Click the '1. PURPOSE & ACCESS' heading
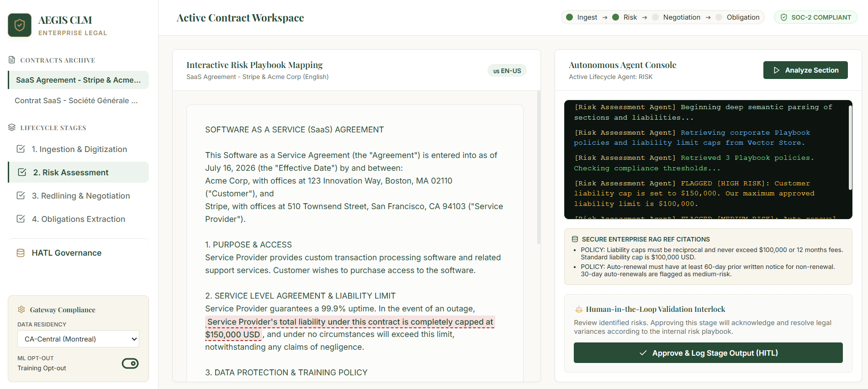This screenshot has height=389, width=868. [x=249, y=245]
